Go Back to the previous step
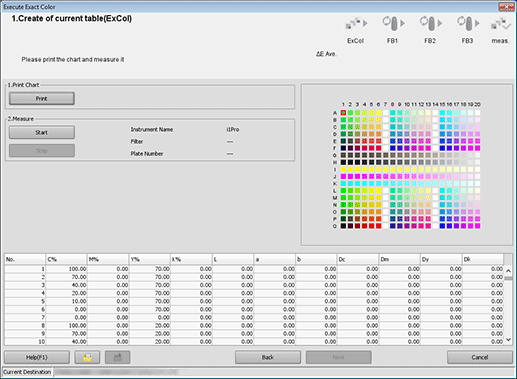The image size is (517, 379). click(268, 357)
